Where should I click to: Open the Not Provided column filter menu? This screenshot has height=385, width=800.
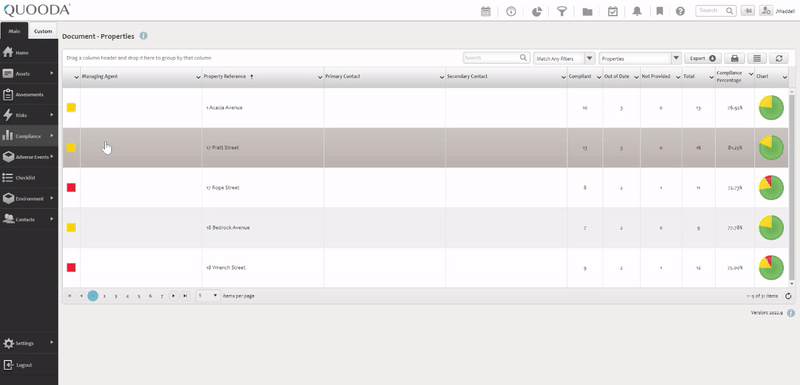pyautogui.click(x=677, y=77)
